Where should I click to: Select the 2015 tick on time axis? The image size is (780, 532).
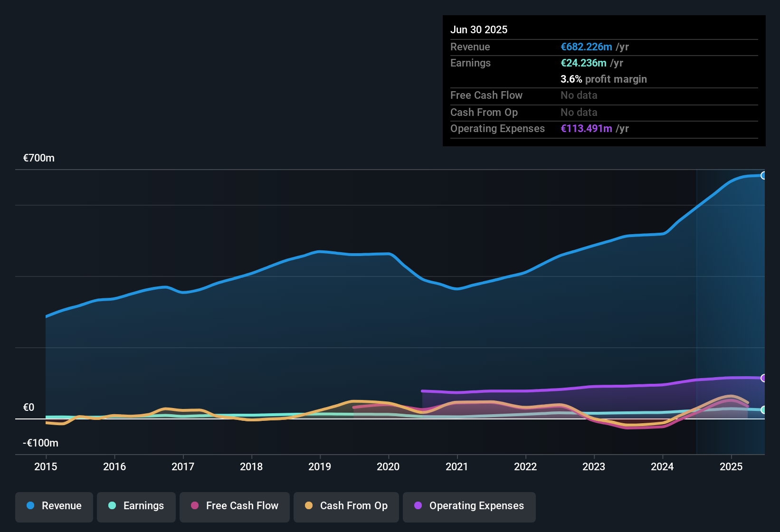click(x=46, y=466)
